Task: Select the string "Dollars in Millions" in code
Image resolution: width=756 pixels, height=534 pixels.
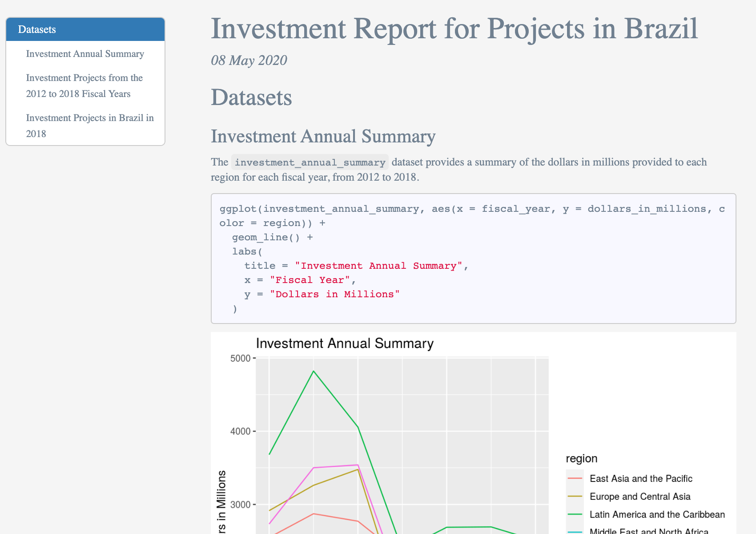Action: click(335, 294)
